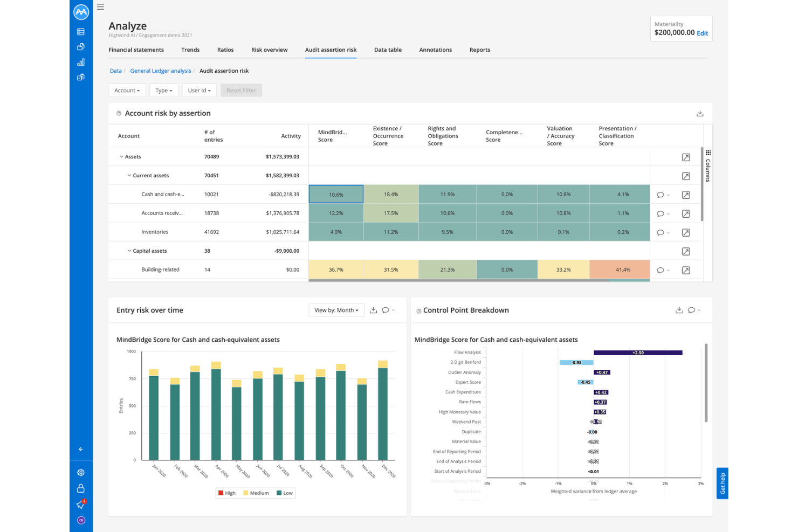The width and height of the screenshot is (798, 532).
Task: Open the Assets row in a new view
Action: [x=686, y=157]
